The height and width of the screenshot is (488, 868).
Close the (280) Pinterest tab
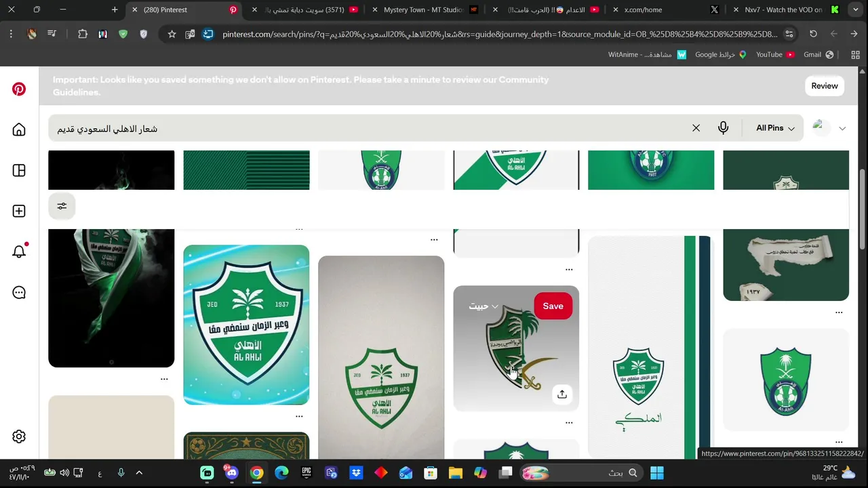(134, 9)
